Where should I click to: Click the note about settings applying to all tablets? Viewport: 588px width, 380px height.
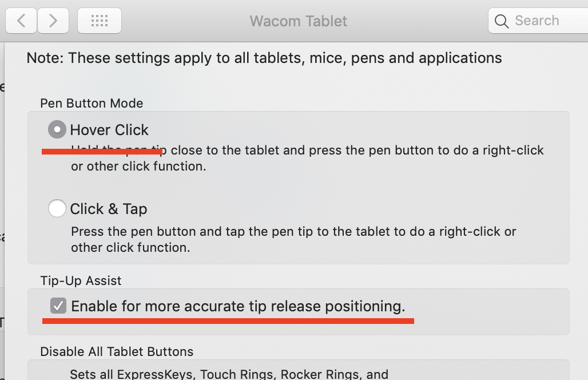[x=264, y=58]
